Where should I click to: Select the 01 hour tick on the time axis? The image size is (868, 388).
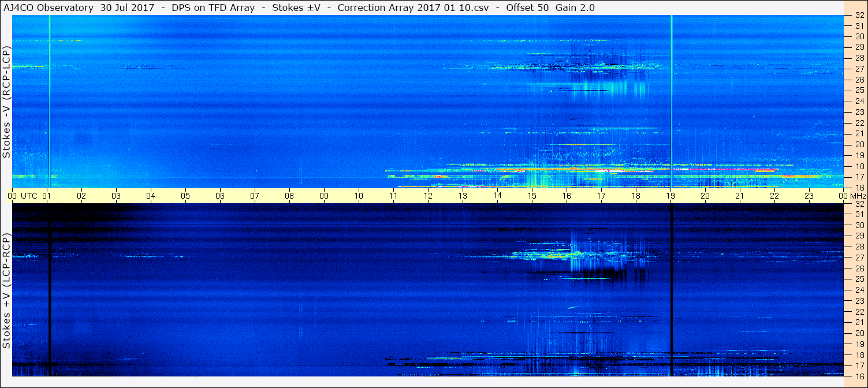[47, 196]
